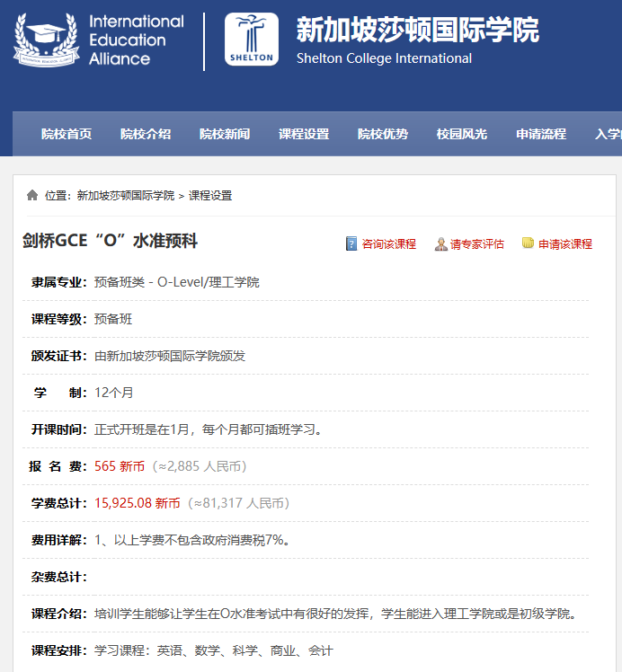Viewport: 622px width, 672px height.
Task: Click the 费用详解 label
Action: click(59, 541)
